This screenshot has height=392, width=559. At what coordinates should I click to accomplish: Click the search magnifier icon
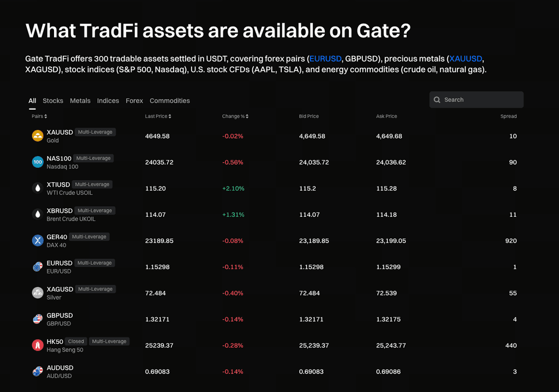(437, 100)
